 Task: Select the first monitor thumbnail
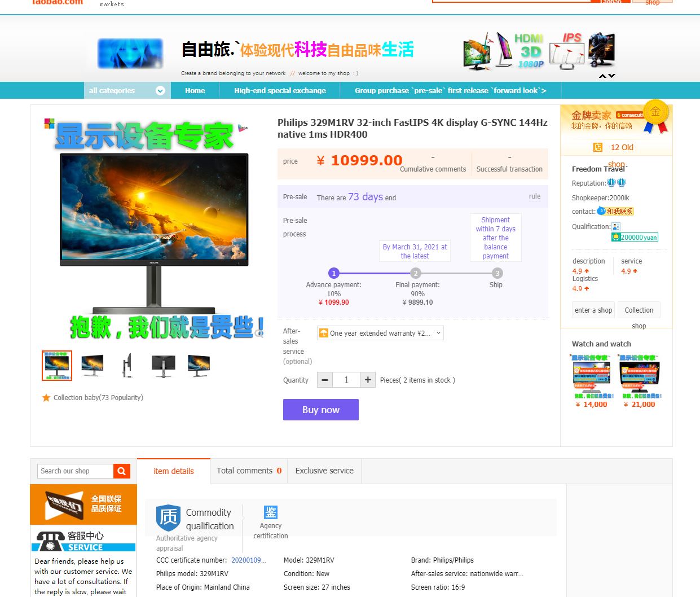[x=57, y=366]
